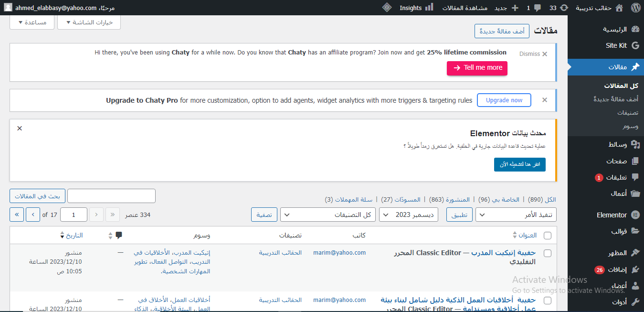Click the Elementor sidebar icon
Screen dimensions: 644x312
click(x=635, y=215)
